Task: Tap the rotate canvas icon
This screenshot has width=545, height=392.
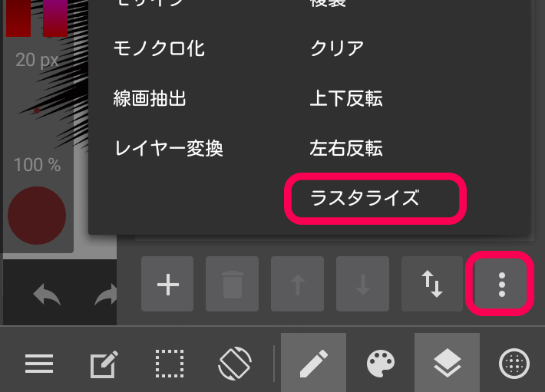Action: (x=235, y=364)
